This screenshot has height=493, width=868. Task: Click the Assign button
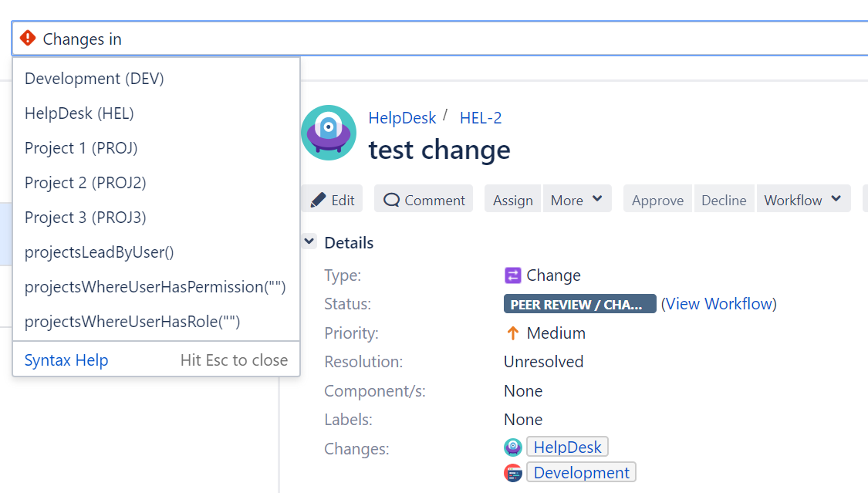click(512, 200)
